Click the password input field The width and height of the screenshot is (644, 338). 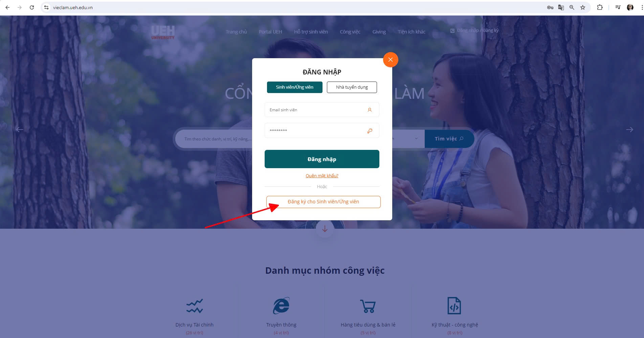[x=322, y=130]
